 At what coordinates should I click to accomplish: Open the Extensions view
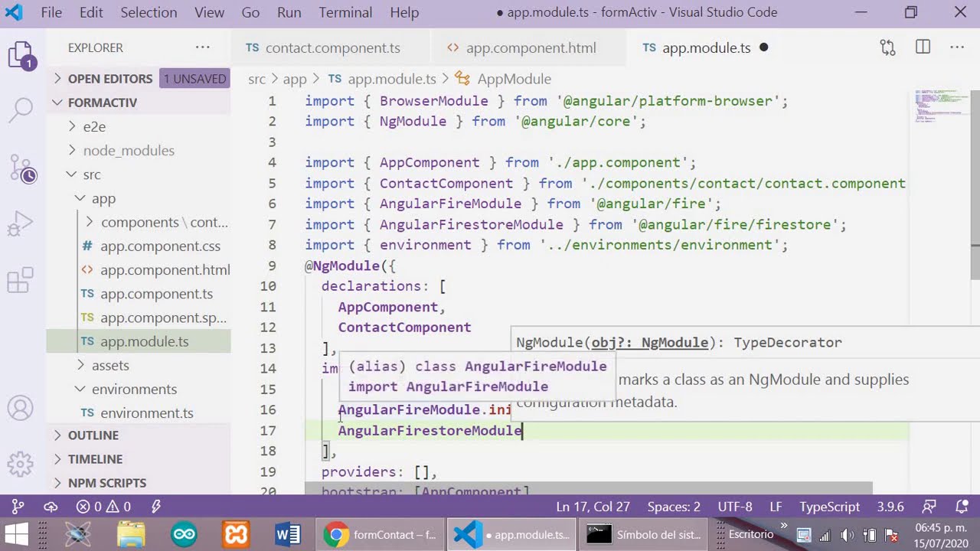(21, 281)
